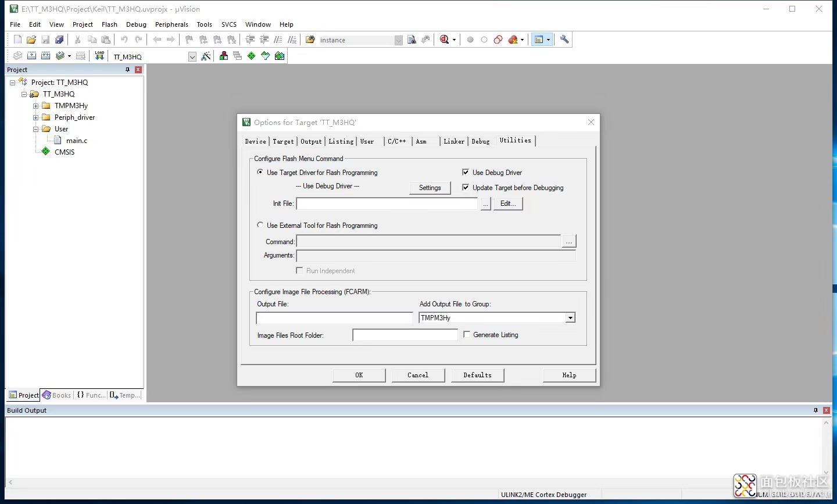The width and height of the screenshot is (837, 504).
Task: Create a new file with toolbar icon
Action: (x=17, y=40)
